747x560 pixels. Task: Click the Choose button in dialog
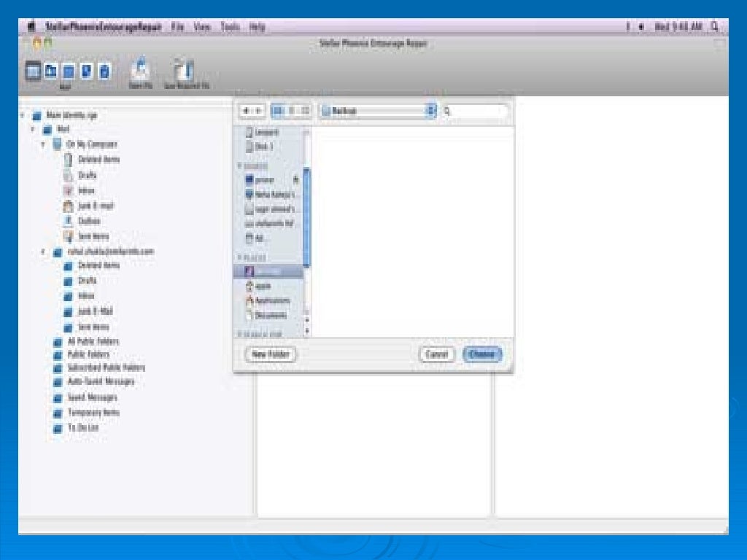click(x=482, y=354)
